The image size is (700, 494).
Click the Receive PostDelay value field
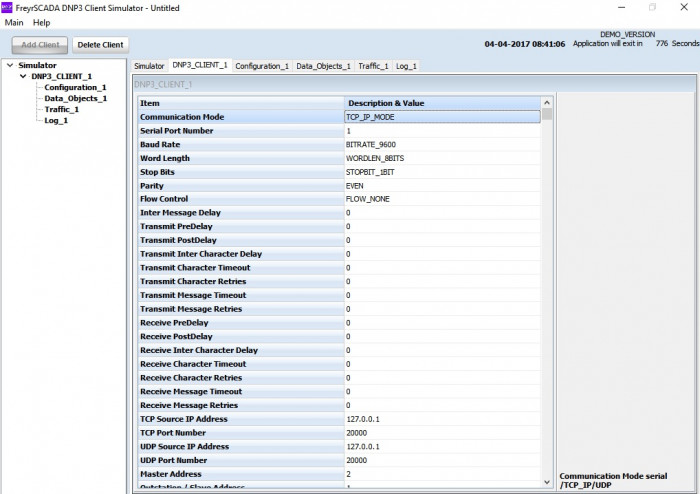tap(442, 336)
